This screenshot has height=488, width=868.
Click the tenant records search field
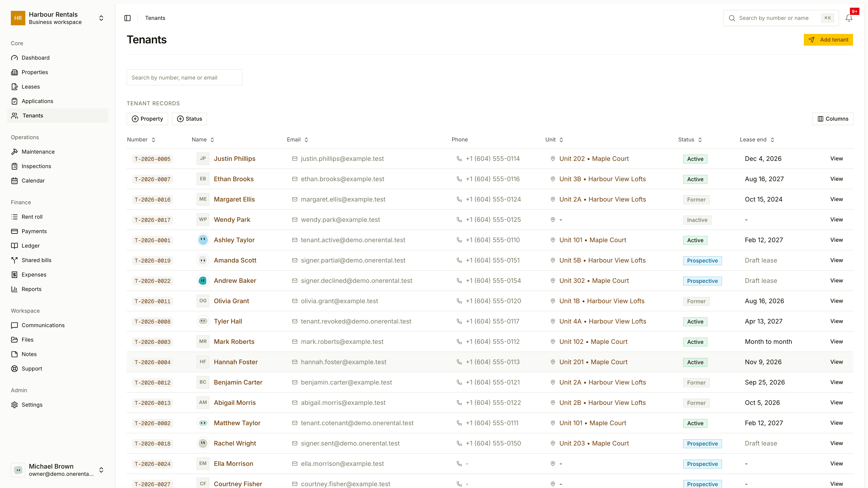tap(184, 77)
